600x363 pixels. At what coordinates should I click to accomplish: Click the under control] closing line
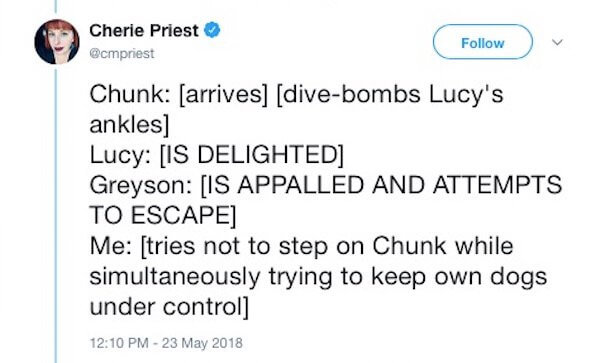tap(169, 307)
